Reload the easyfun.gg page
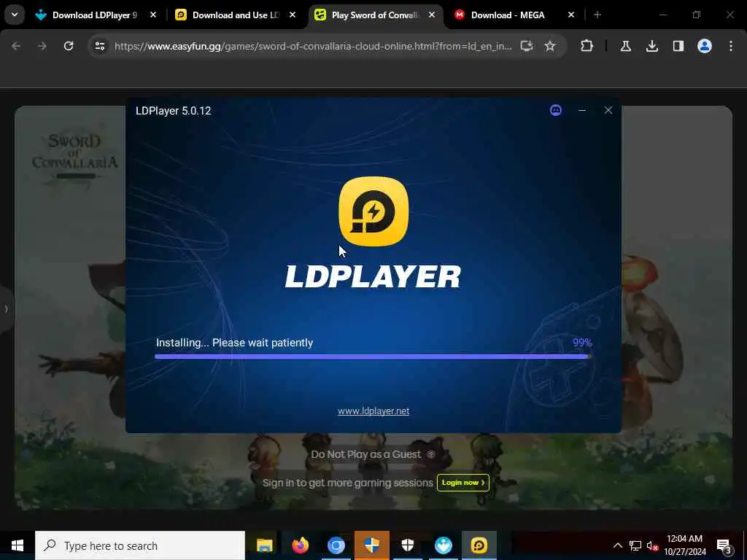Screen dimensions: 747x560 click(69, 46)
